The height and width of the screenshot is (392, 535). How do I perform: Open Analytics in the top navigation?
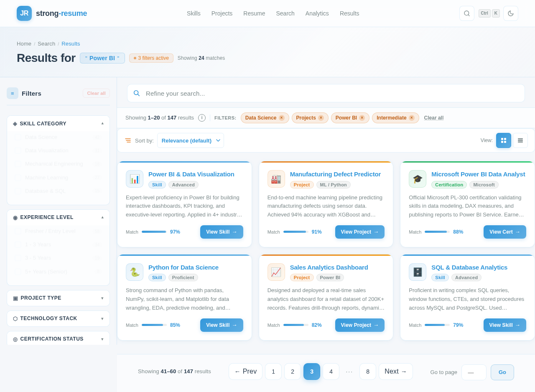click(317, 13)
